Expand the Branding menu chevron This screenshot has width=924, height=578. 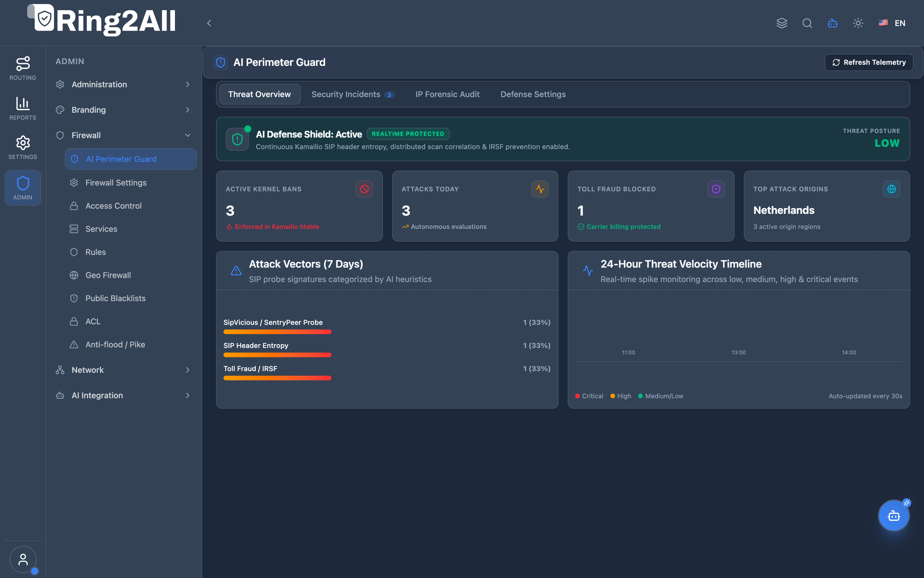pos(187,110)
